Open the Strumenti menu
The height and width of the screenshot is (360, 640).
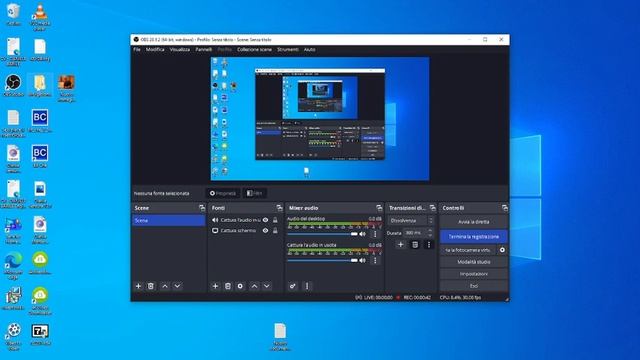pyautogui.click(x=288, y=49)
